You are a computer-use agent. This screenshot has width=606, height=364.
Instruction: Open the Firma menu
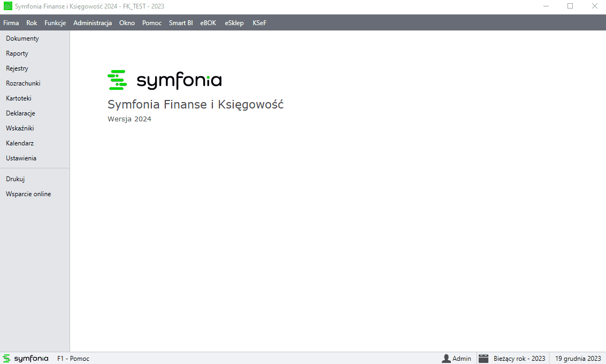pyautogui.click(x=11, y=23)
